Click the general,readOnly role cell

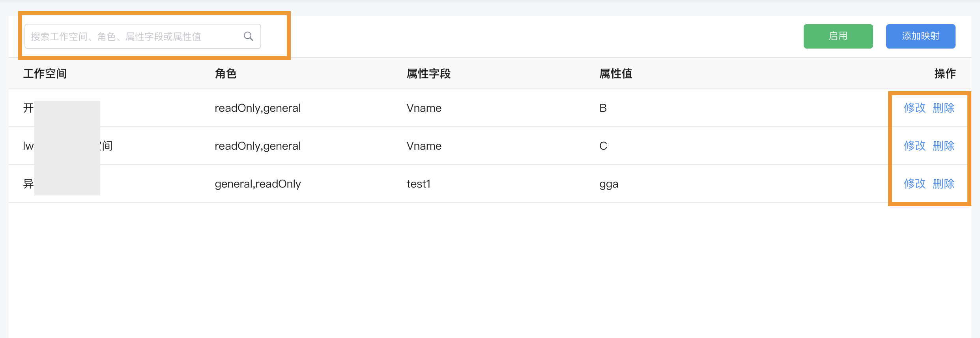click(x=258, y=184)
